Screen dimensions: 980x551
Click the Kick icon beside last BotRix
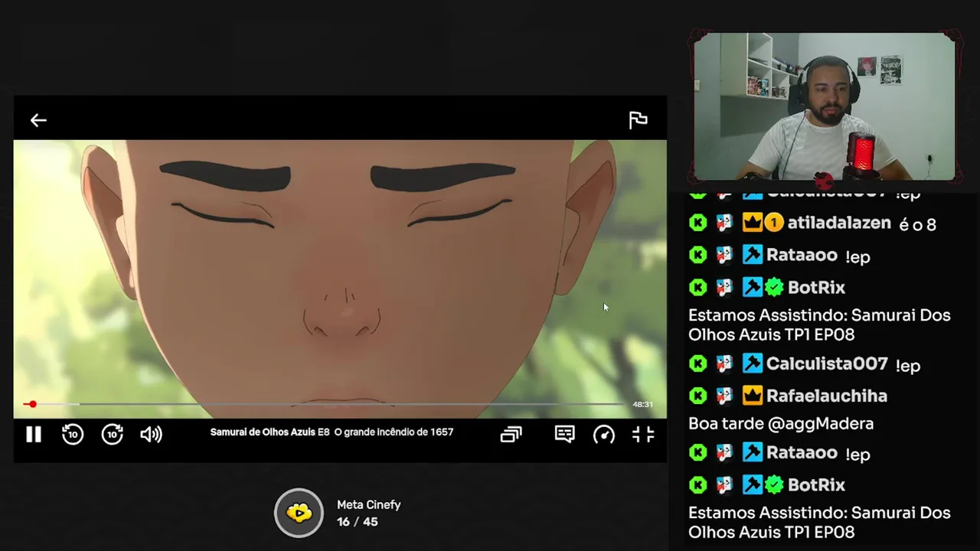tap(697, 484)
